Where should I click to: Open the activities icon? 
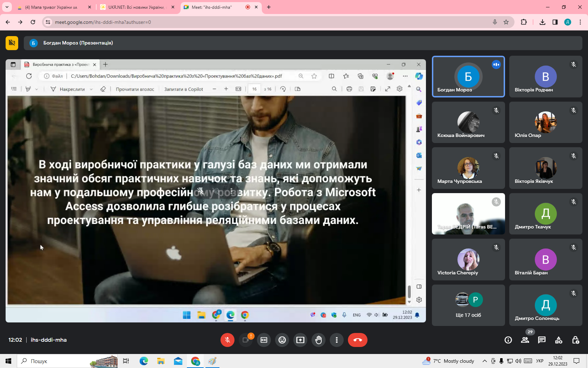pyautogui.click(x=559, y=340)
